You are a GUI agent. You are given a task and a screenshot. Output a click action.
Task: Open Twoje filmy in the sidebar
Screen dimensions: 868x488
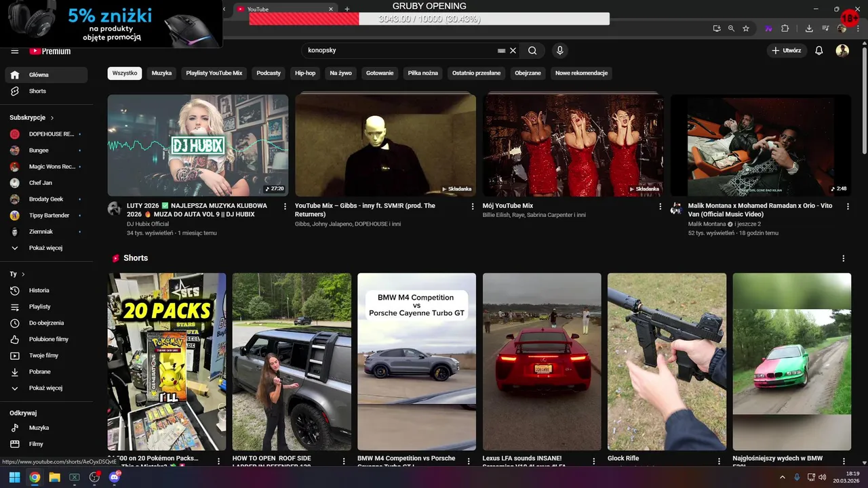pos(46,355)
